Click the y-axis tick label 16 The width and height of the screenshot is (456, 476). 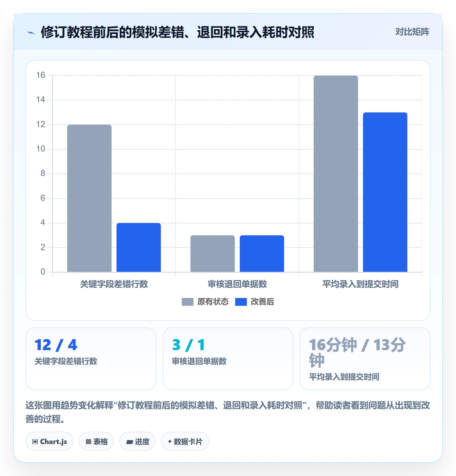pos(41,75)
